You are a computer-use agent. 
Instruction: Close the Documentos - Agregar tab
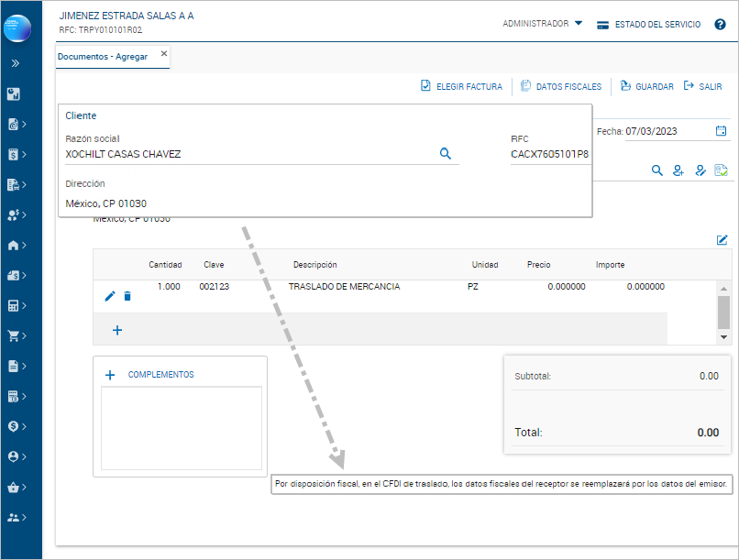point(164,54)
